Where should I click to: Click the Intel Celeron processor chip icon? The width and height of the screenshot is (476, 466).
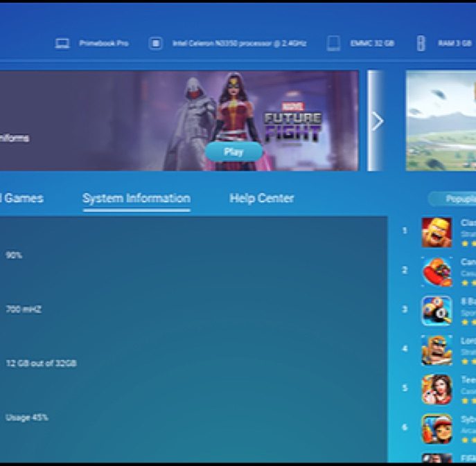click(x=156, y=43)
